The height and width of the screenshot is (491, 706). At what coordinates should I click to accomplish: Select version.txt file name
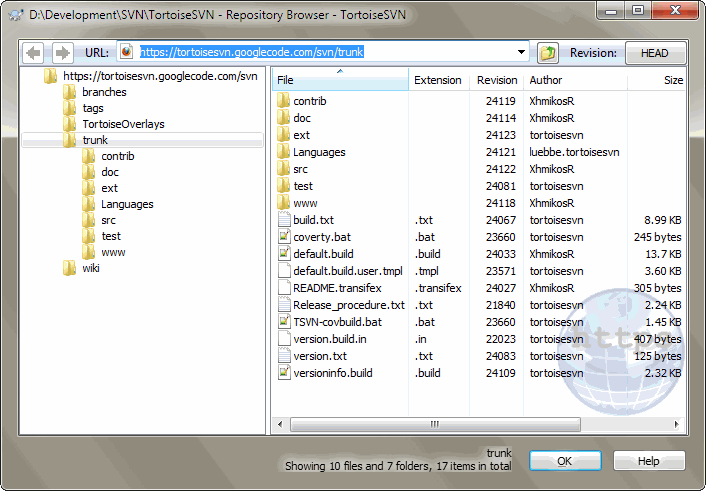(320, 356)
